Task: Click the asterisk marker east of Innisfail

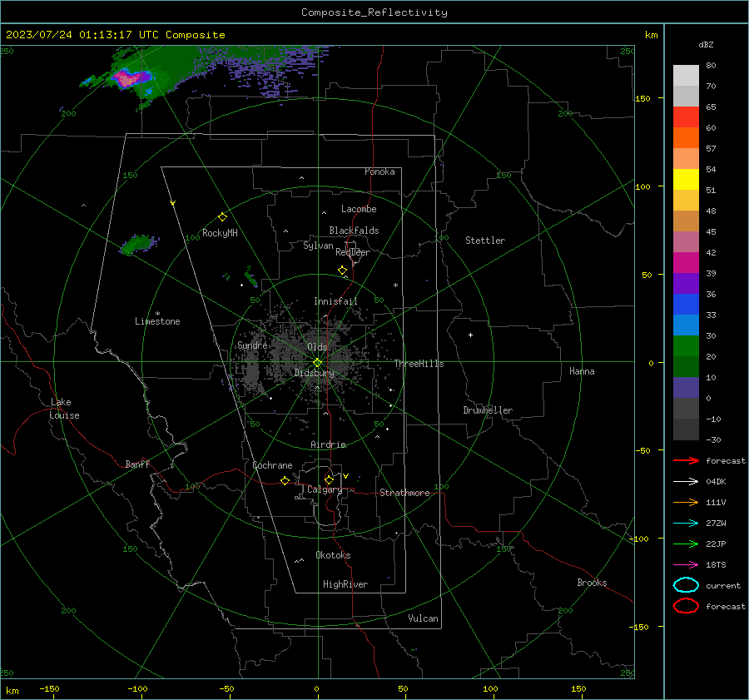Action: click(x=395, y=285)
